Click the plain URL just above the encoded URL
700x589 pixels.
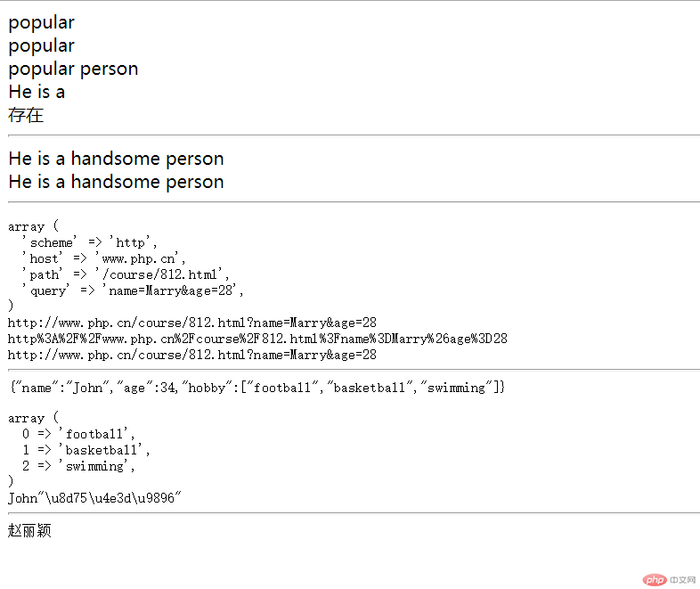(192, 323)
